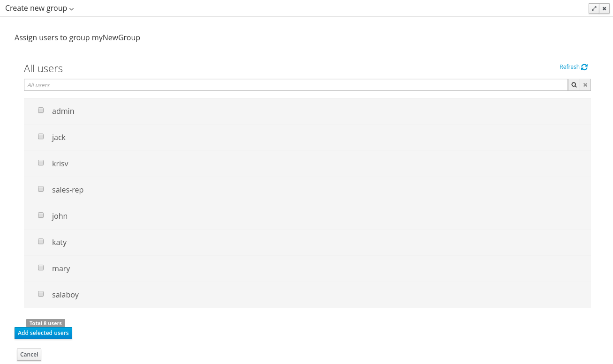Check the checkbox for krisv
This screenshot has width=613, height=364.
(41, 163)
